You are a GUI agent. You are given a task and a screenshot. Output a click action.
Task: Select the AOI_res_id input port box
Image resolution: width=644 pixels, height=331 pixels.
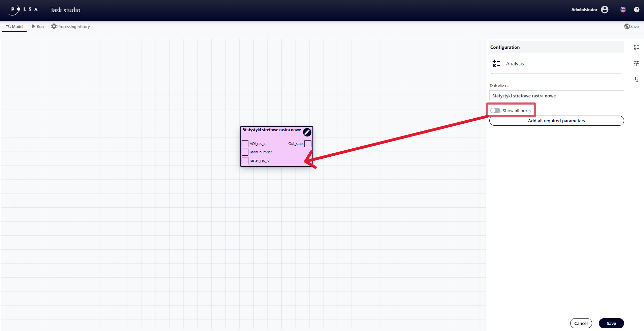(x=245, y=144)
